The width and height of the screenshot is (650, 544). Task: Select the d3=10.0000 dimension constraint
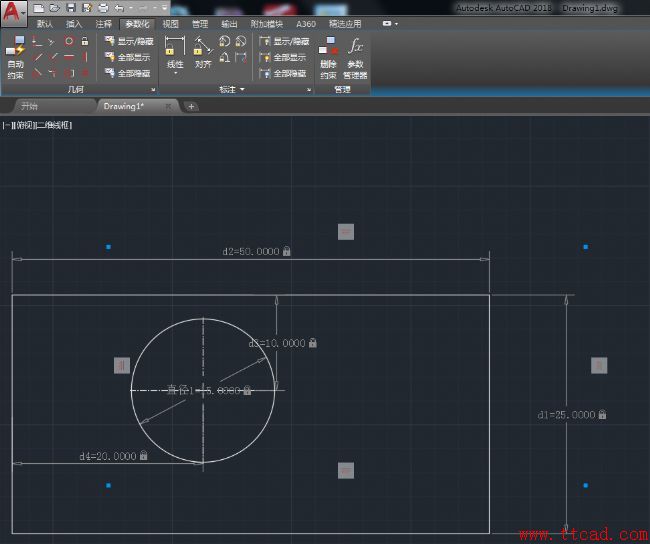(x=282, y=343)
